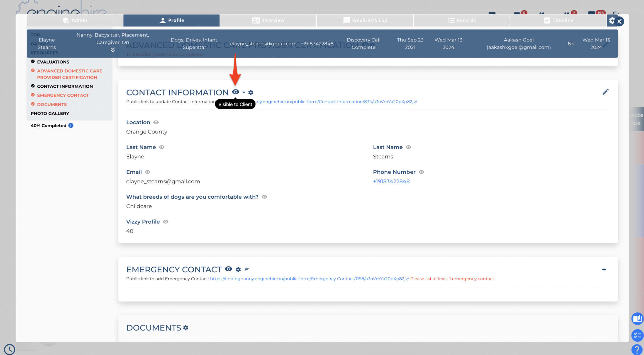Add emergency contact with plus icon
The width and height of the screenshot is (644, 355).
[604, 270]
